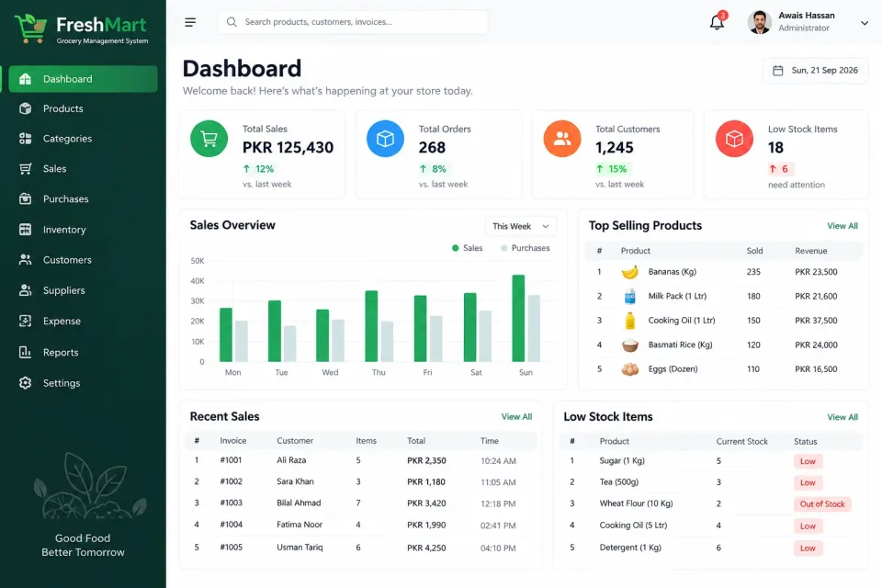This screenshot has height=588, width=882.
Task: Click the orange Total Customers icon
Action: 562,139
